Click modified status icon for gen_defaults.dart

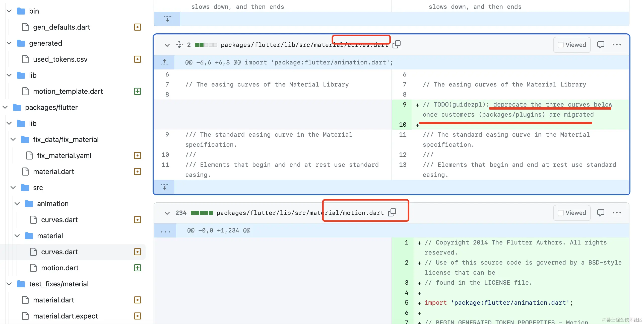pos(138,27)
